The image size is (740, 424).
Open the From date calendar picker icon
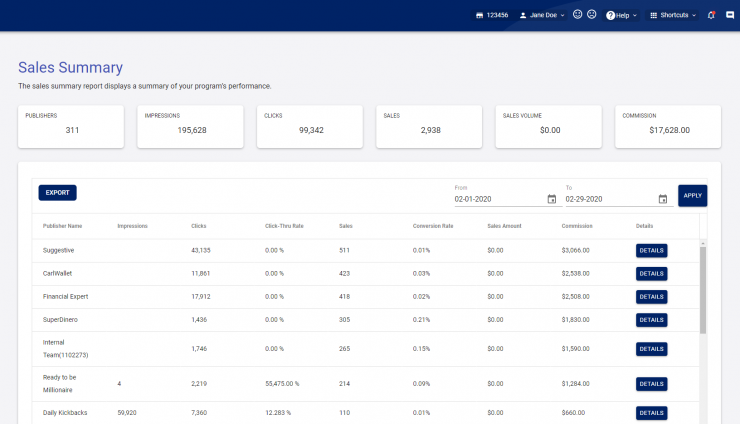point(551,199)
